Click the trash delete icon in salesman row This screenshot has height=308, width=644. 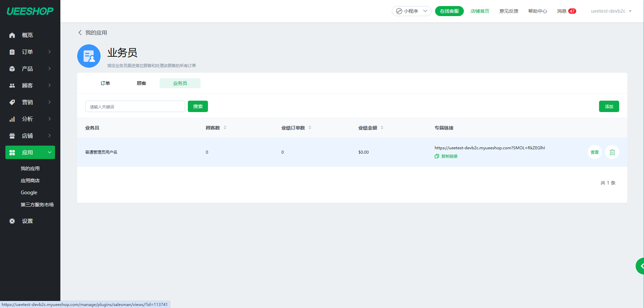pos(612,152)
